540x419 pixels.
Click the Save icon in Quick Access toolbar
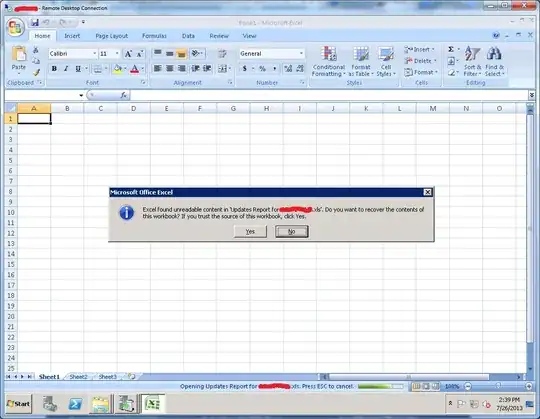click(x=34, y=23)
